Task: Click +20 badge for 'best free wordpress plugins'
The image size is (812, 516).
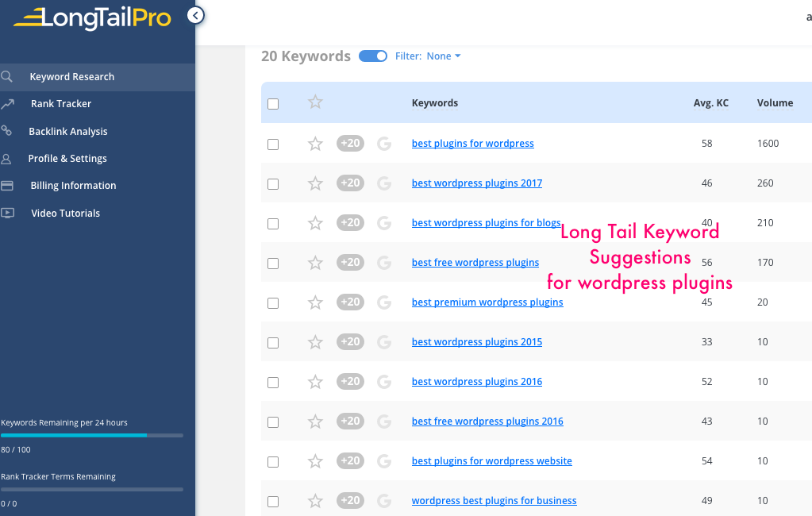Action: click(351, 262)
